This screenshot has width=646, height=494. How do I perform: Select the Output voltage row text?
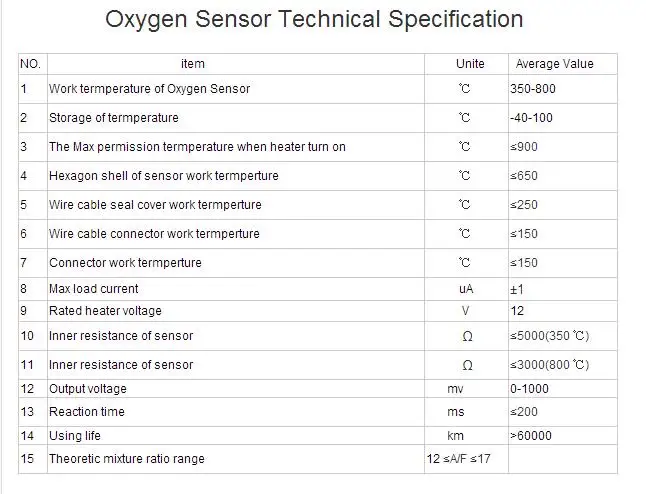pos(88,389)
